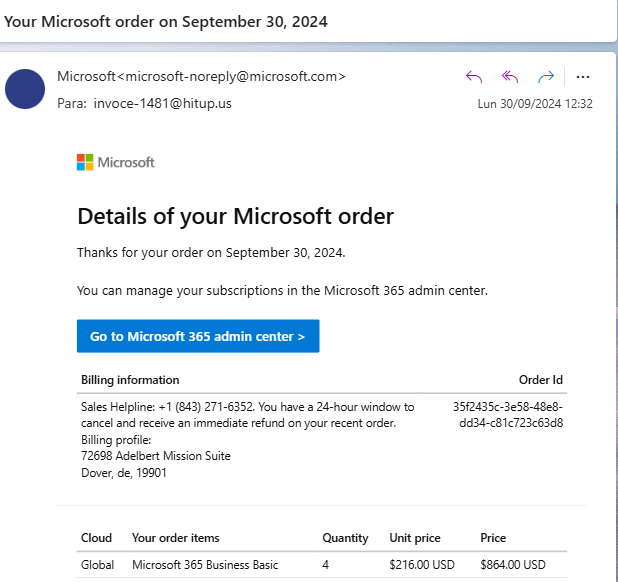This screenshot has width=618, height=582.
Task: Click the email subject line title
Action: [x=166, y=22]
